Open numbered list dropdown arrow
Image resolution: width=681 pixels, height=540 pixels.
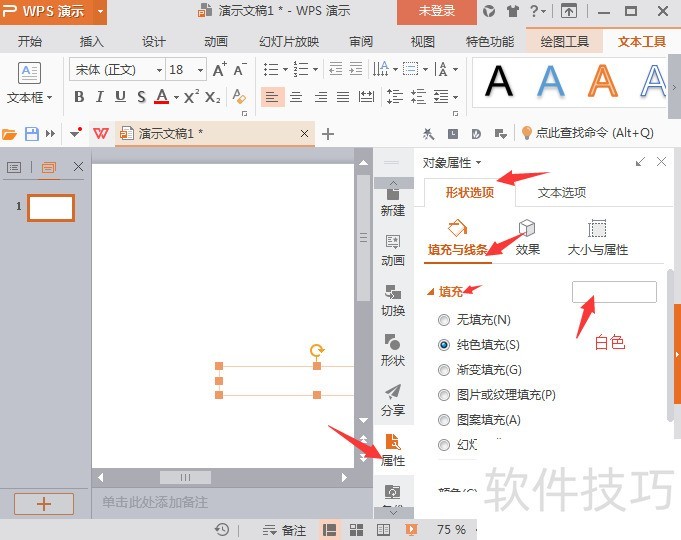[x=316, y=69]
